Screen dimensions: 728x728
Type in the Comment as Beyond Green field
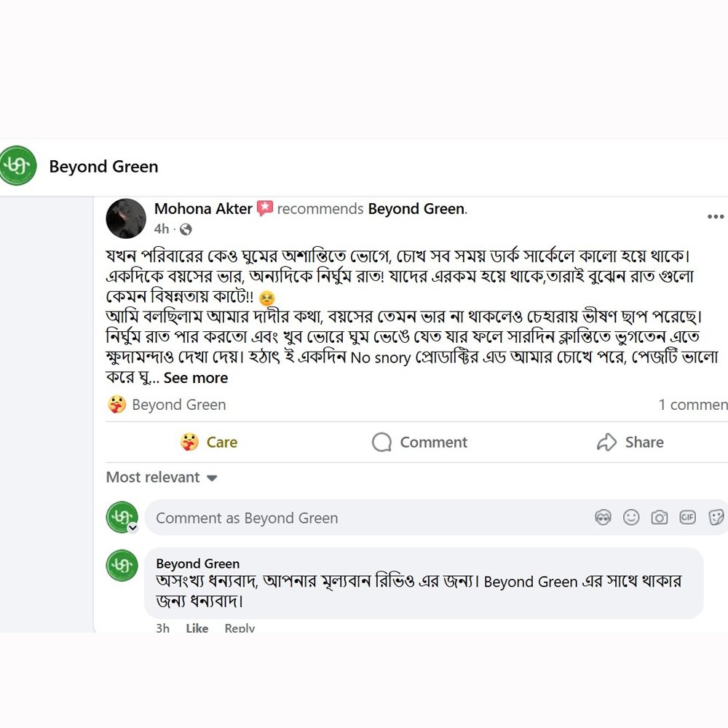[x=364, y=518]
